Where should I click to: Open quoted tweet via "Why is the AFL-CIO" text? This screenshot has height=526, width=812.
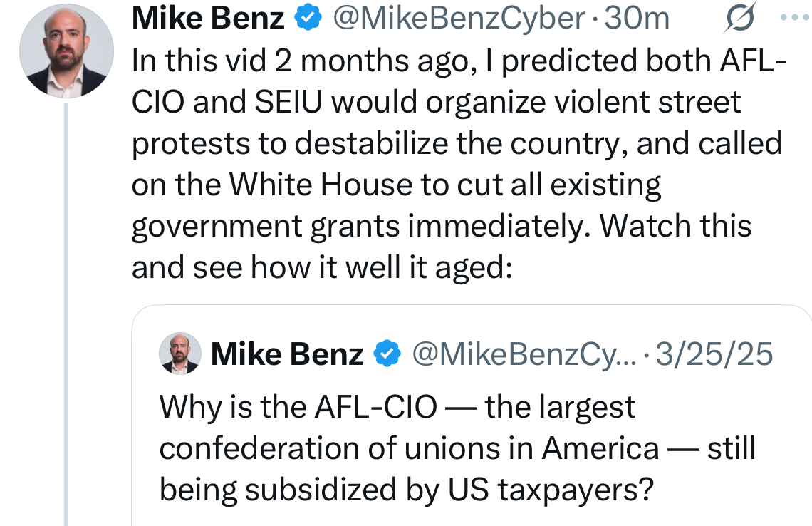click(x=396, y=408)
